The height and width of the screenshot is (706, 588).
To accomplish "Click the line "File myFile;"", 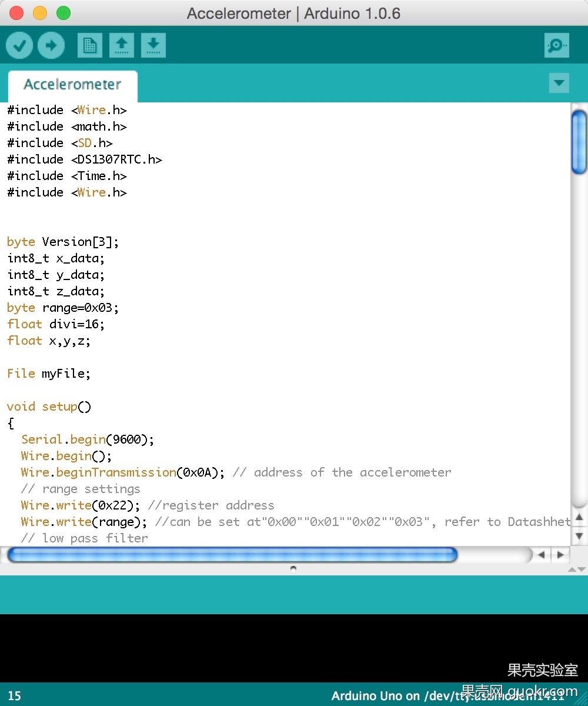I will [49, 374].
